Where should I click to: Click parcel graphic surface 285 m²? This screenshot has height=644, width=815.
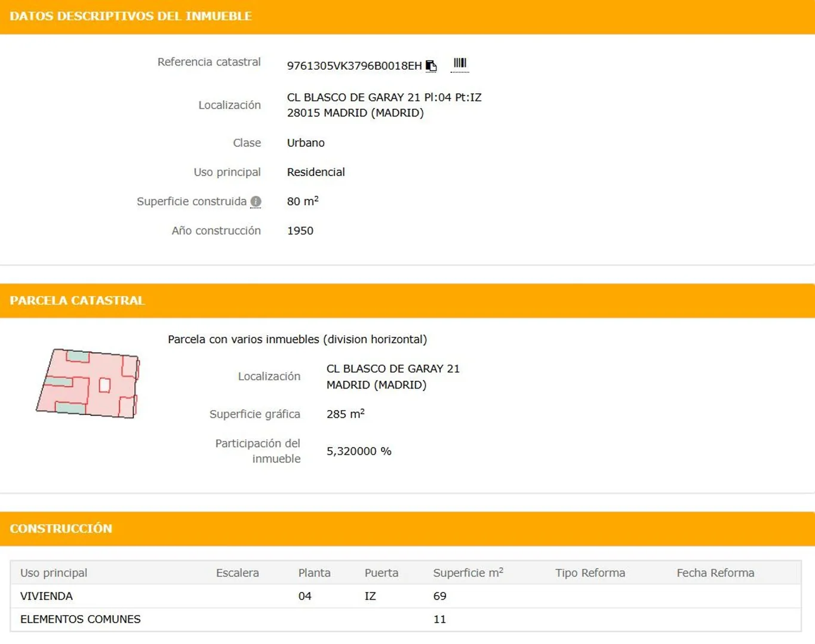tap(345, 414)
